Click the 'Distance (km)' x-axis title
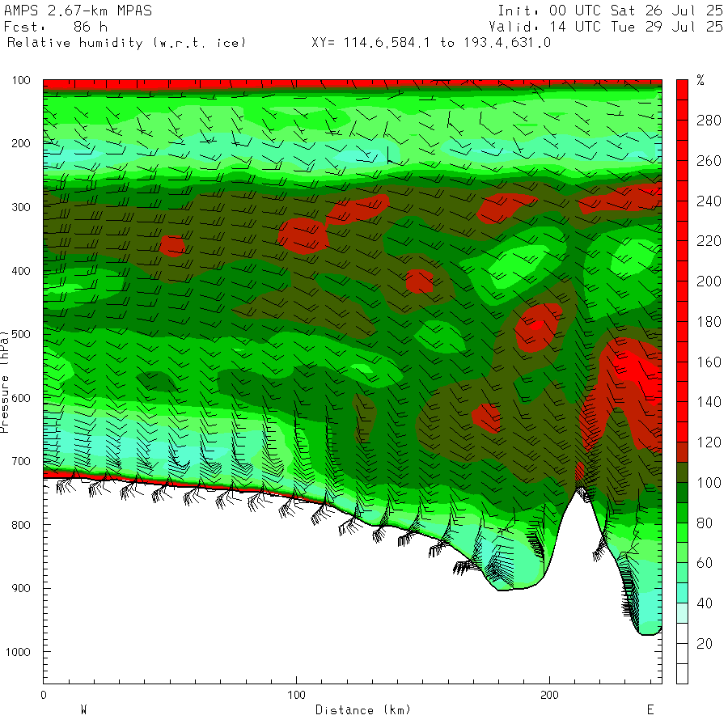Image resolution: width=728 pixels, height=728 pixels. [363, 710]
